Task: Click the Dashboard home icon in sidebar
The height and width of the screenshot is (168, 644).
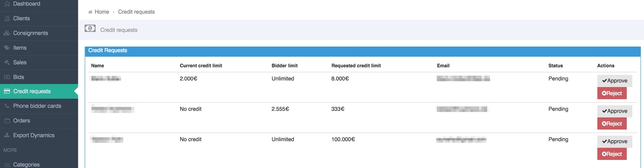Action: 7,4
